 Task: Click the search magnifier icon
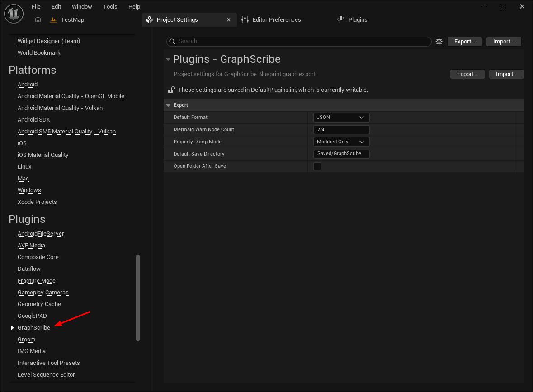point(172,42)
